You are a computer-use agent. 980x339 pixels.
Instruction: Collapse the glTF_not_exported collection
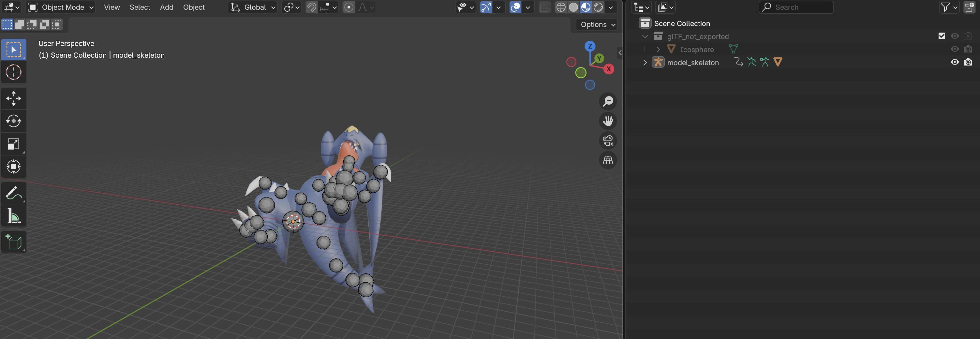[x=645, y=37]
